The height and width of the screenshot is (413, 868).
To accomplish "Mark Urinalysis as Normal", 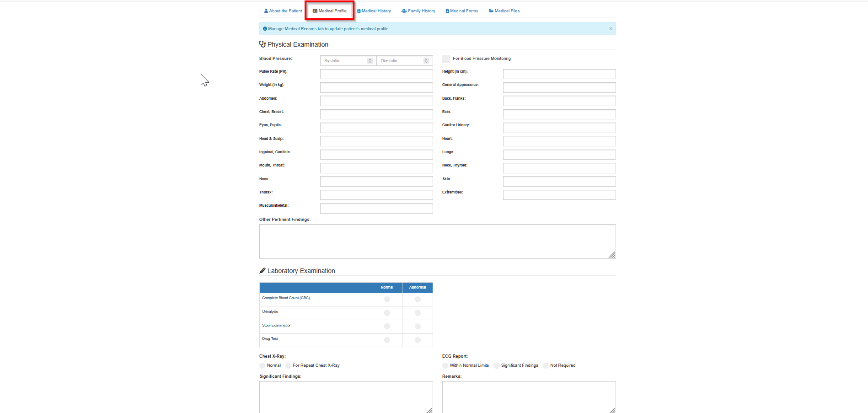I will pyautogui.click(x=387, y=313).
